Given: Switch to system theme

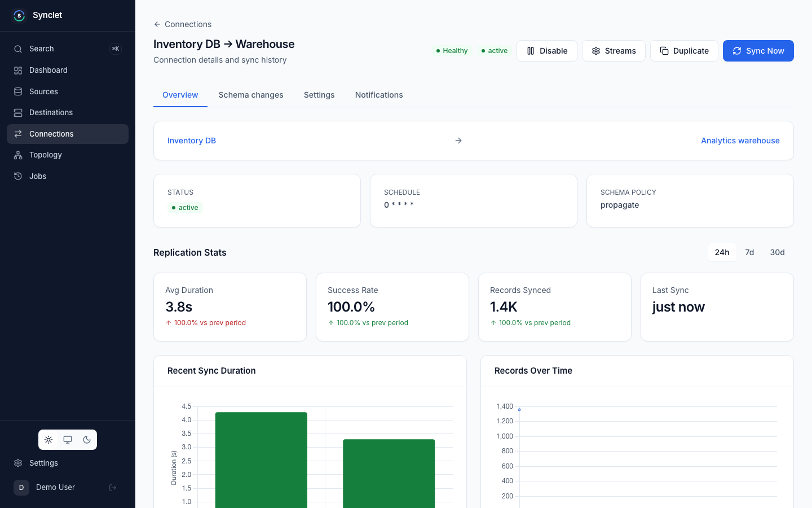Looking at the screenshot, I should coord(68,440).
